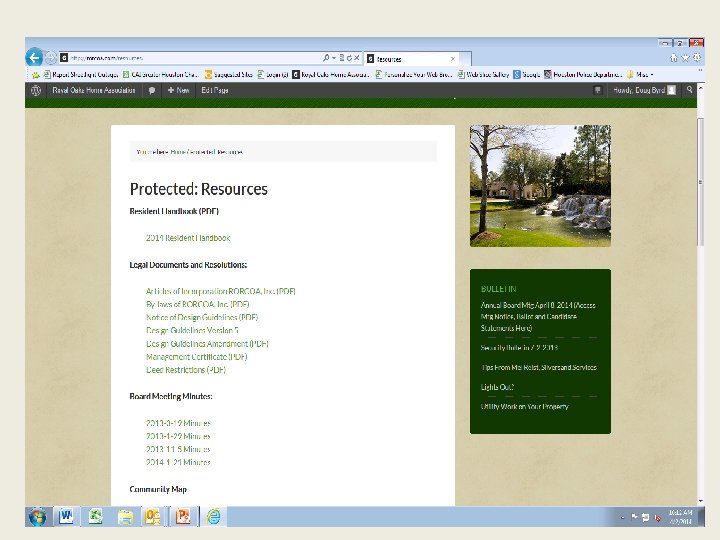Open Outlook from the taskbar

point(153,517)
